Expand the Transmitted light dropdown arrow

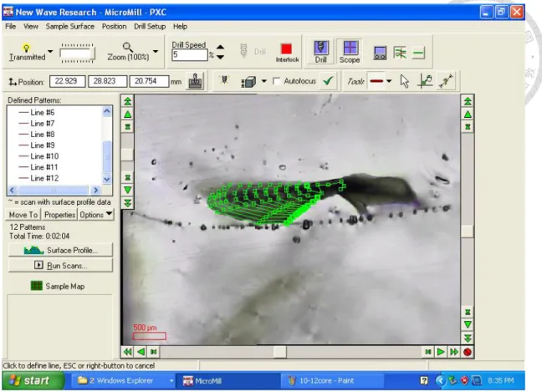[50, 52]
